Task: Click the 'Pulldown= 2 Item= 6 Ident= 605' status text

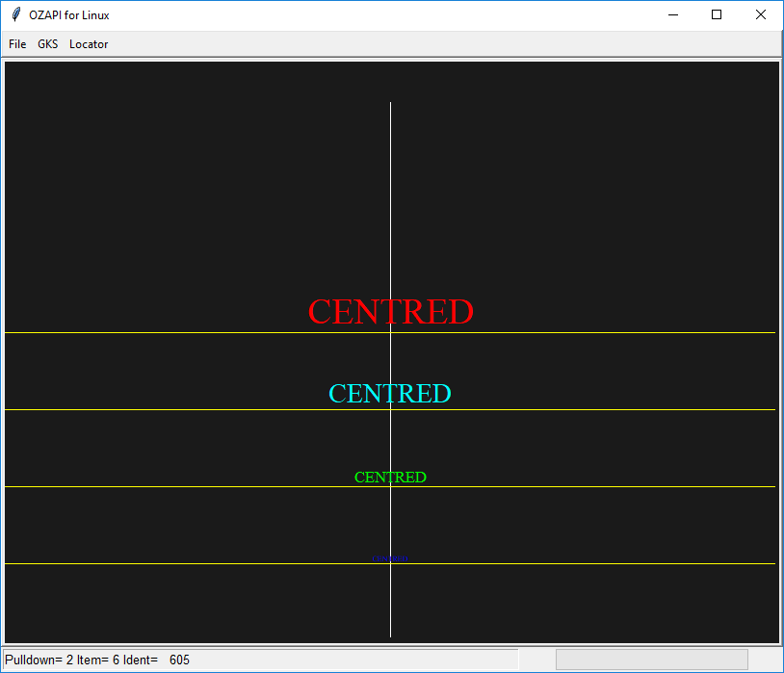Action: (97, 660)
